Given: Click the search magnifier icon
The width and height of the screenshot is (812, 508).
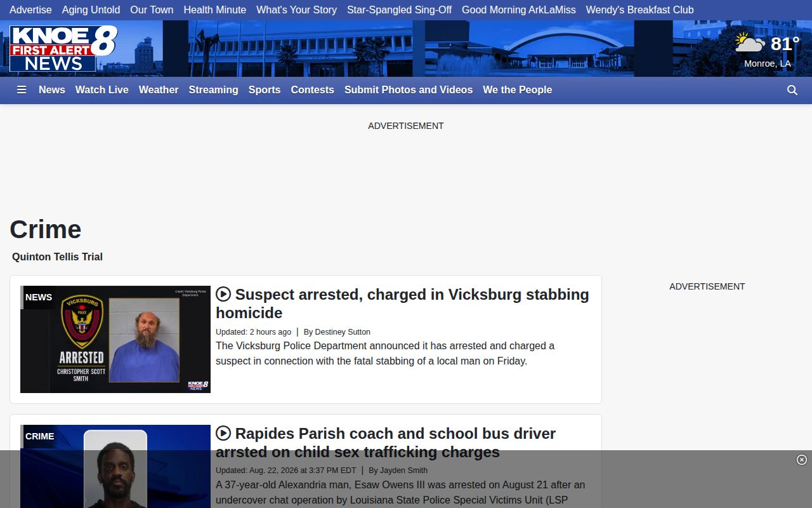Looking at the screenshot, I should pos(792,90).
